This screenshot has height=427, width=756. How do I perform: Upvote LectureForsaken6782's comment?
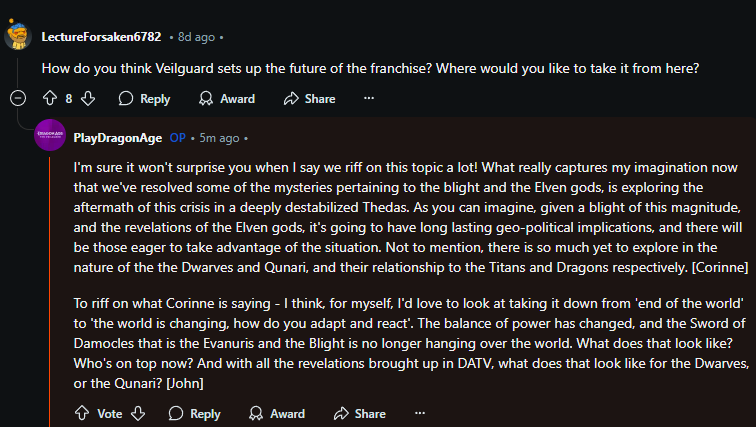click(50, 99)
